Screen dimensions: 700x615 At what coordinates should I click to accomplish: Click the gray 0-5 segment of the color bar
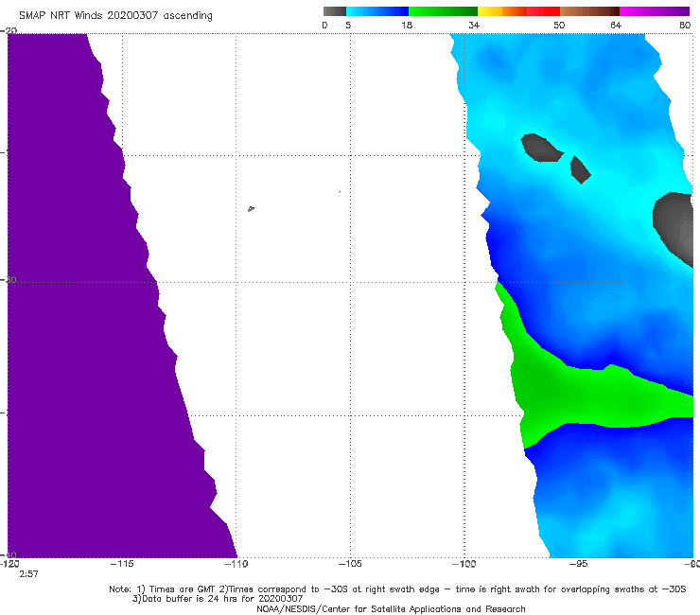(335, 11)
